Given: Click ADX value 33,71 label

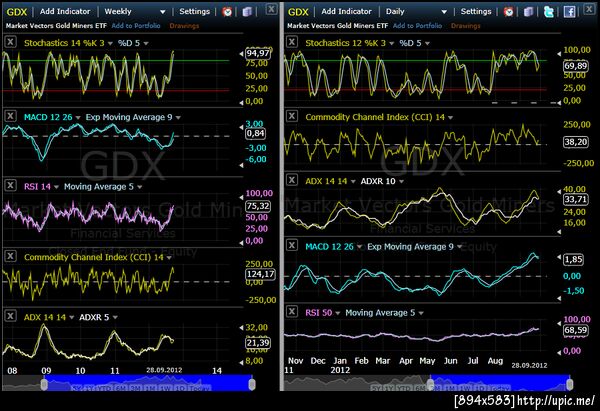Looking at the screenshot, I should [x=576, y=199].
